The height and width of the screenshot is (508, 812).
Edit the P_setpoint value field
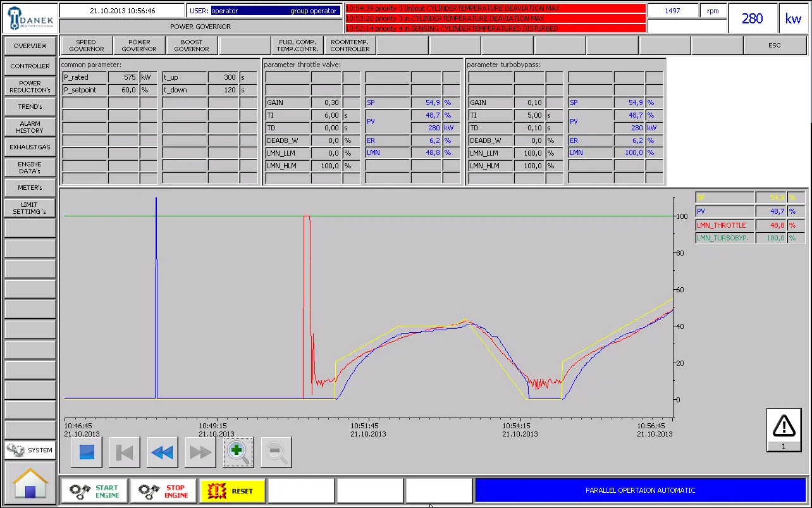point(123,90)
